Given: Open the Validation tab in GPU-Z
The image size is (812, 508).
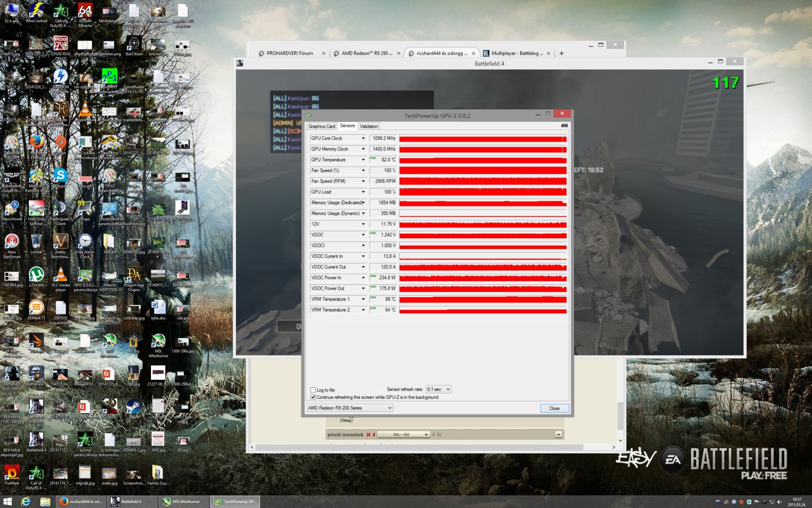Looking at the screenshot, I should (369, 126).
